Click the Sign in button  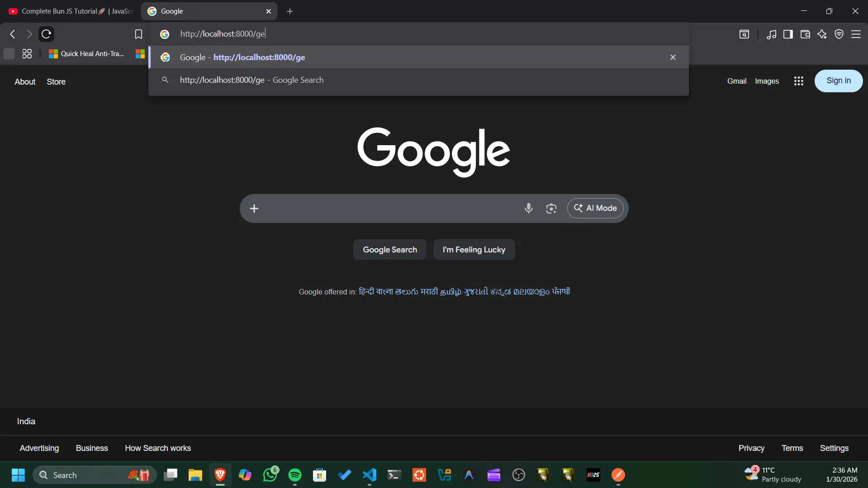pos(838,81)
